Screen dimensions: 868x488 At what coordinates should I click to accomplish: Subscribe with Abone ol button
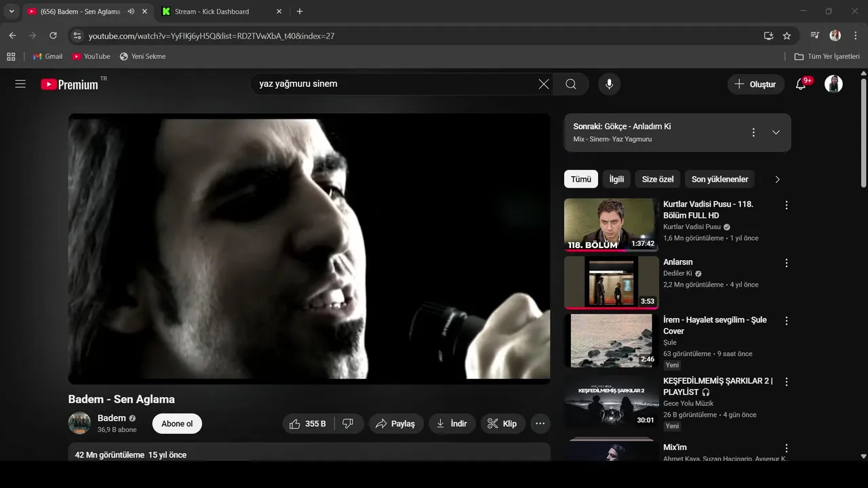tap(177, 424)
